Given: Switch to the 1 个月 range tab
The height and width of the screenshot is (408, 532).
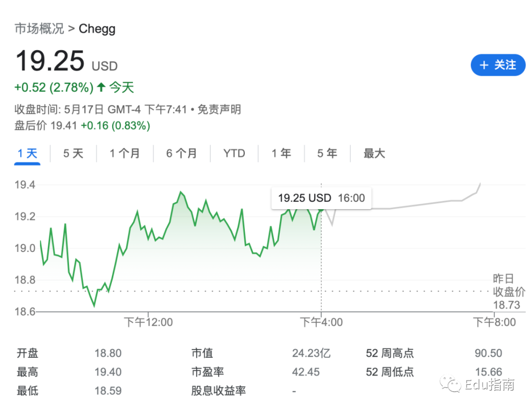Looking at the screenshot, I should tap(125, 154).
